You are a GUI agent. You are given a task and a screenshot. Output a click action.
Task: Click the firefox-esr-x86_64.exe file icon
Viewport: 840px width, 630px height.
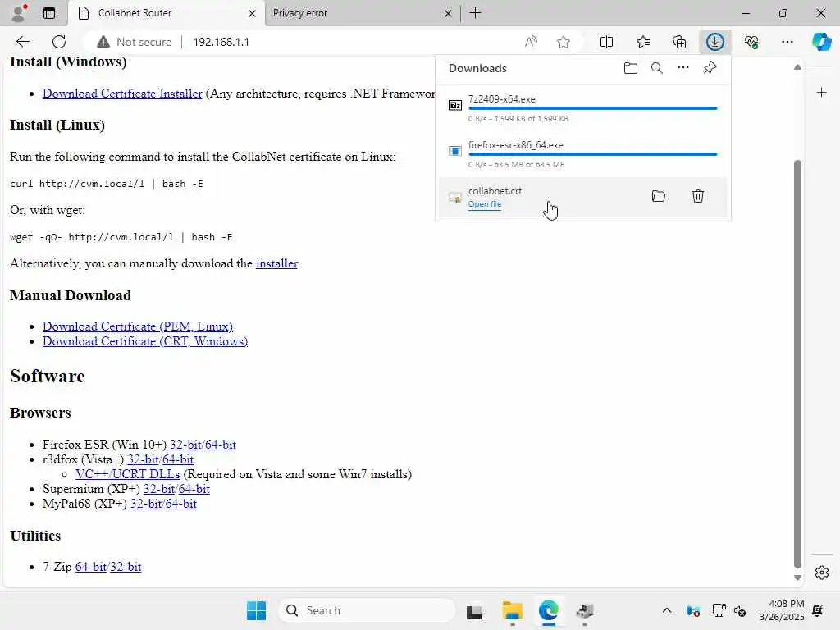454,151
